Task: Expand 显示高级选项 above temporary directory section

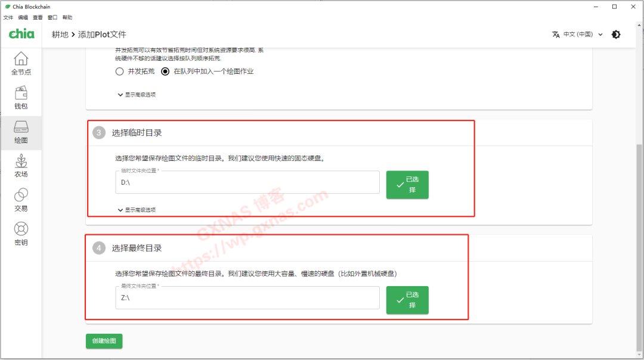Action: point(137,95)
